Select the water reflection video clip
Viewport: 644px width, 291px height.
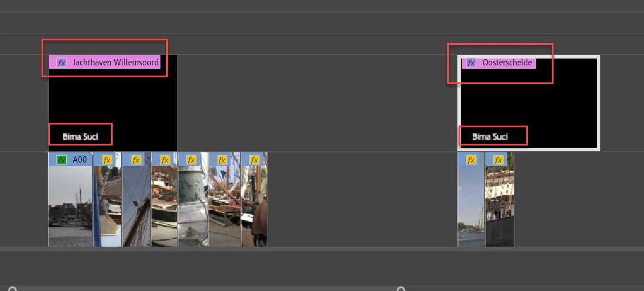tap(499, 199)
